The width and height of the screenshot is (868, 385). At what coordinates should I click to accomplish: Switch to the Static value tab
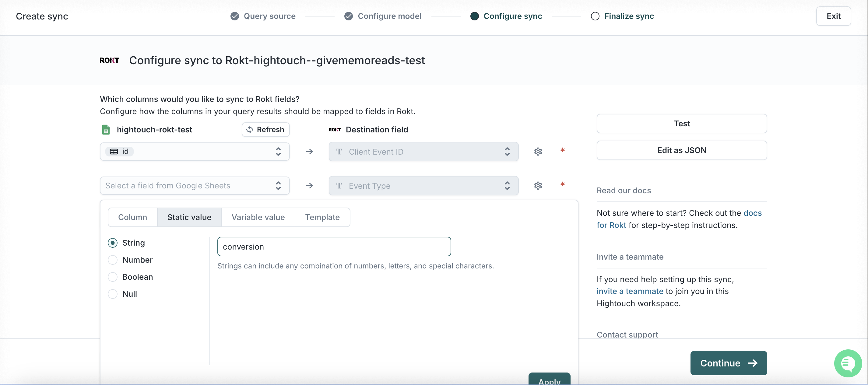click(189, 217)
